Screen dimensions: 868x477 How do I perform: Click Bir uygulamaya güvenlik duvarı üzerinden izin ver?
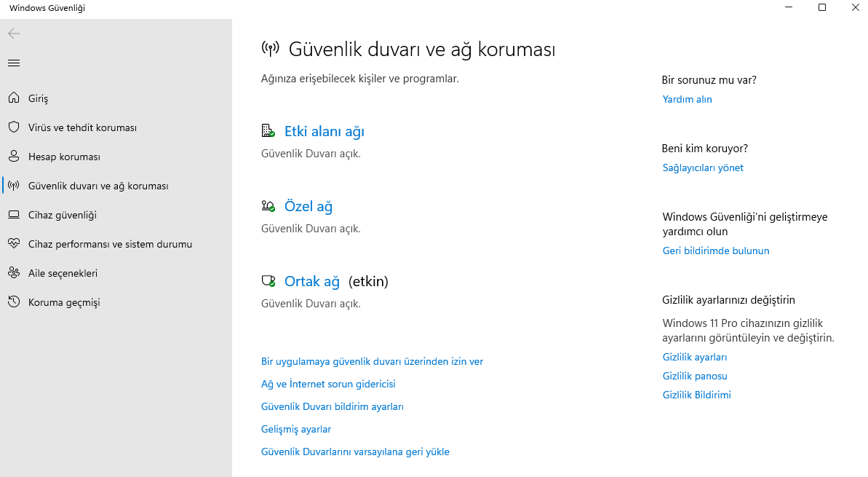click(x=372, y=361)
